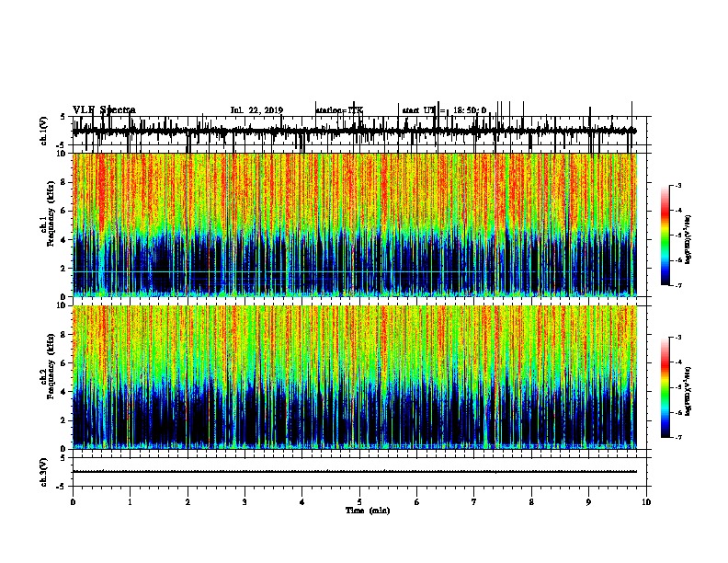Click the time axis tick label "5"
Viewport: 728px width, 563px height.
click(x=359, y=502)
